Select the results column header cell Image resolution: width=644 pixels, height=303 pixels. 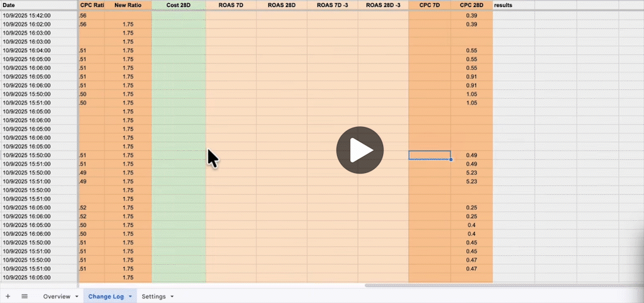pyautogui.click(x=513, y=5)
